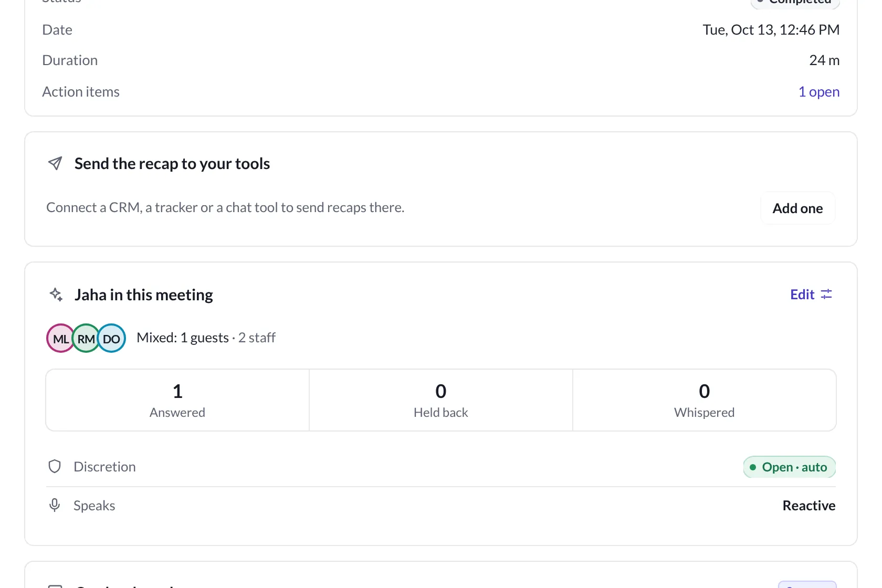Screen dimensions: 882x588
Task: Click the sliders icon beside Edit
Action: pos(826,295)
